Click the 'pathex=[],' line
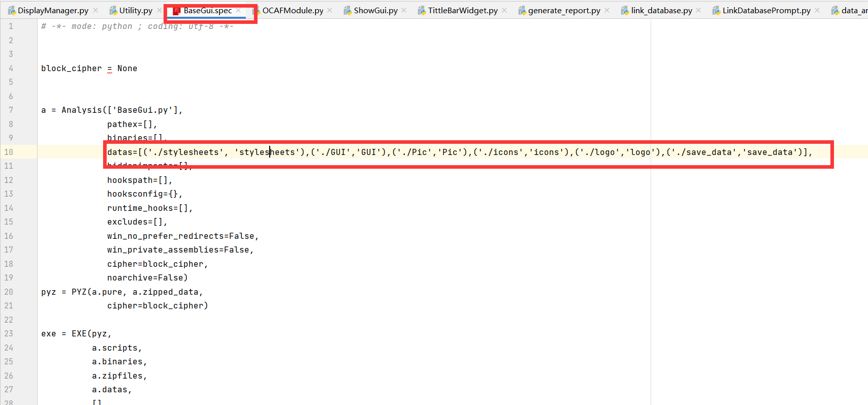The height and width of the screenshot is (405, 868). tap(132, 124)
